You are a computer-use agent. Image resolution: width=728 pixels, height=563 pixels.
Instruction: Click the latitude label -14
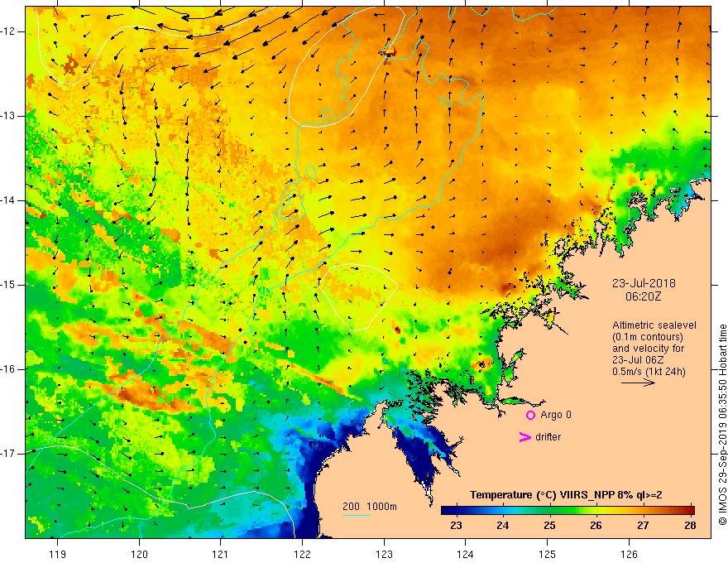[x=8, y=200]
